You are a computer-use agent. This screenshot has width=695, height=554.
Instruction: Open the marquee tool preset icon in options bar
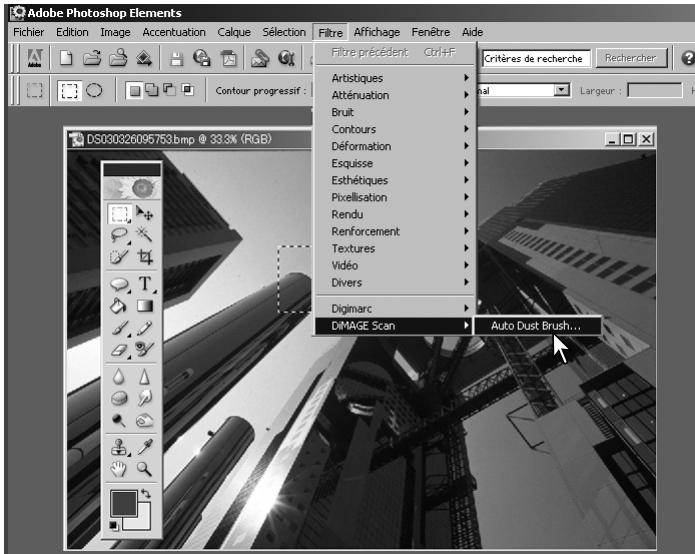point(35,90)
